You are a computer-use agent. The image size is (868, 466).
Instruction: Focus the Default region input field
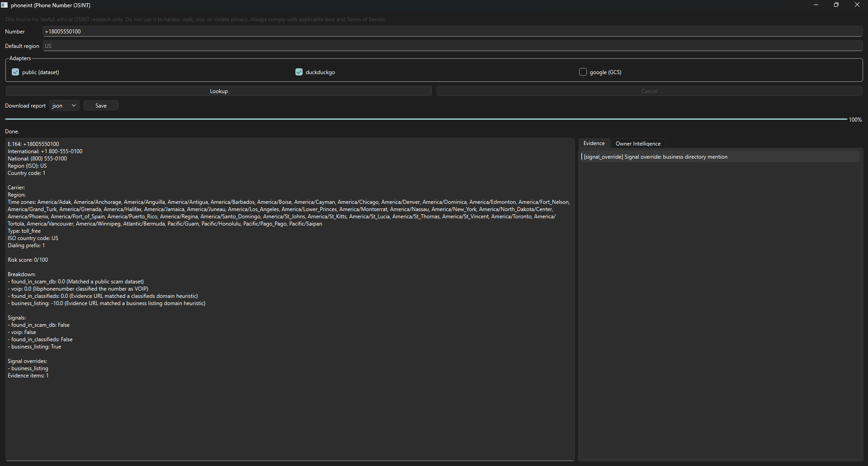tap(452, 46)
